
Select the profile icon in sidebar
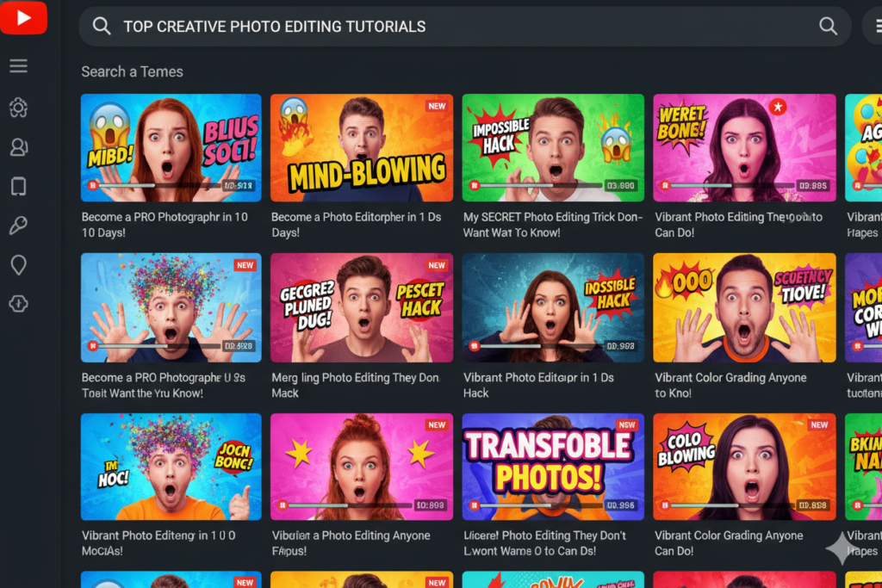(18, 147)
